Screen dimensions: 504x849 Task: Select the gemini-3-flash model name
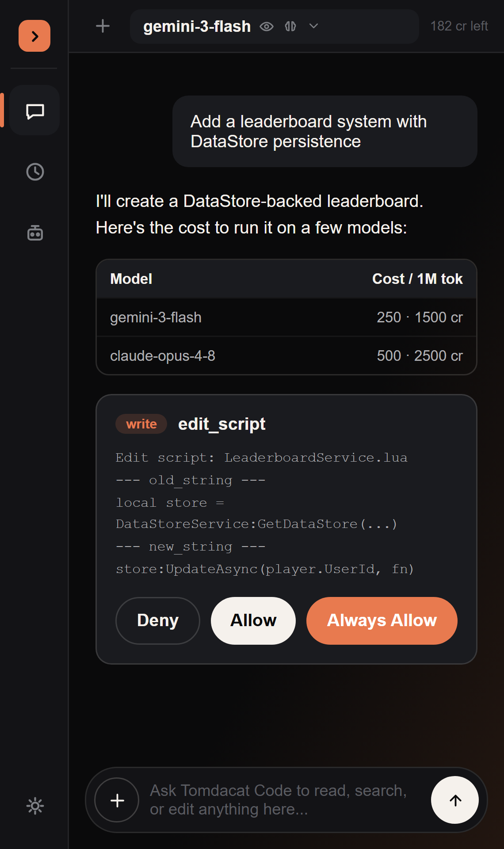coord(197,27)
